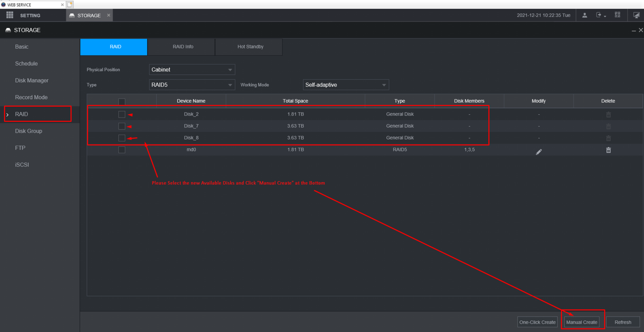Select the Disk_8 checkbox
This screenshot has width=644, height=332.
coord(122,138)
